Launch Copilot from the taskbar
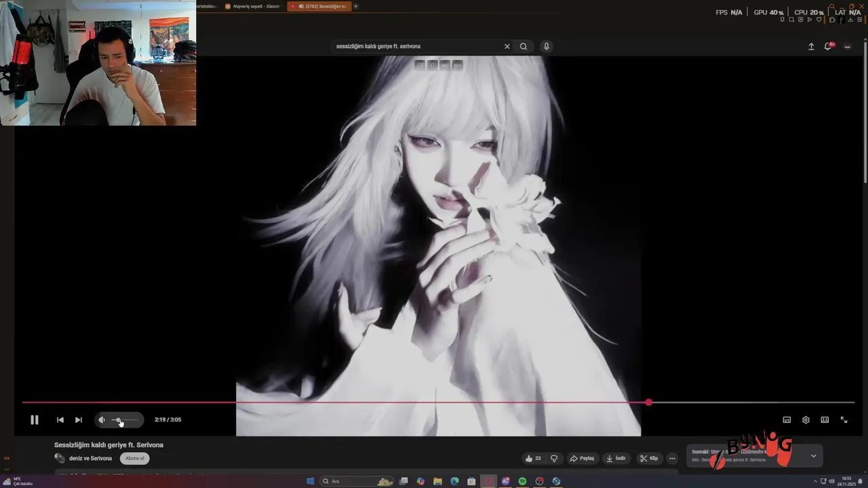The width and height of the screenshot is (868, 488). point(420,481)
